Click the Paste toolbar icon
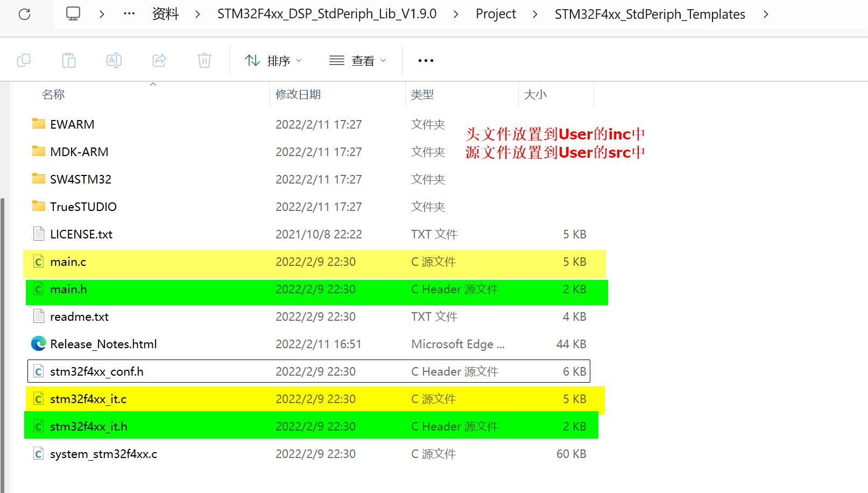Viewport: 868px width, 493px height. 69,60
